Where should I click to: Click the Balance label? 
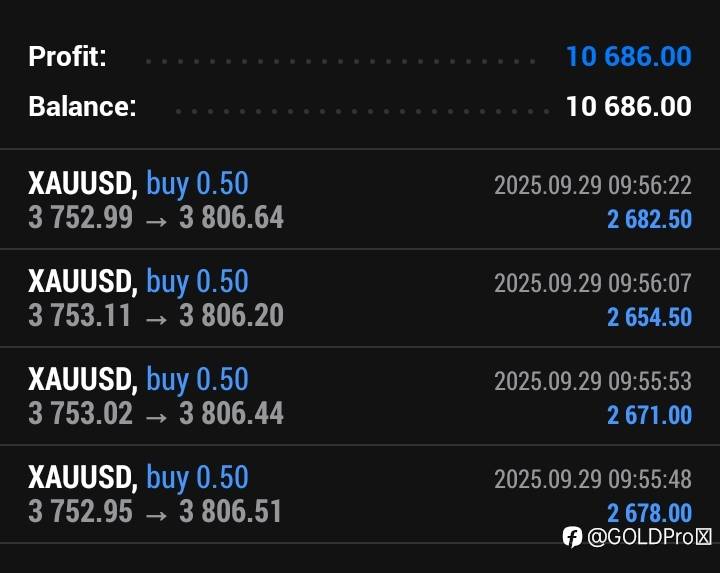click(x=82, y=106)
